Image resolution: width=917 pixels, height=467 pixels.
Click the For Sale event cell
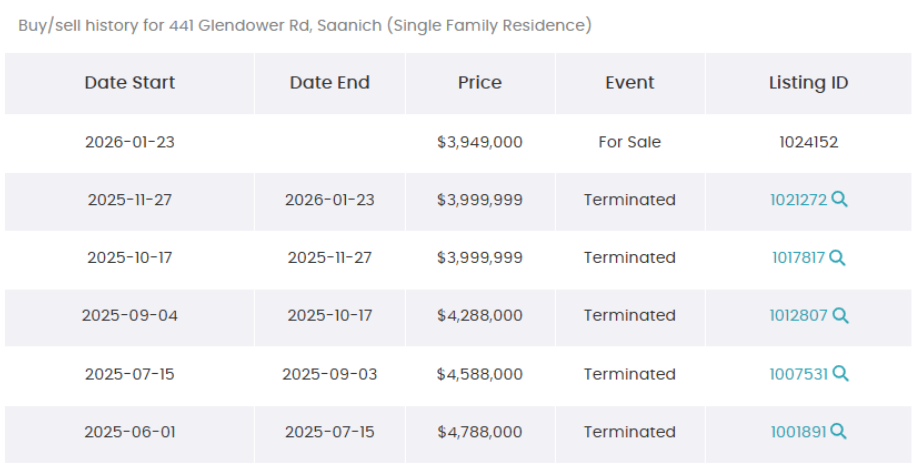pyautogui.click(x=630, y=142)
